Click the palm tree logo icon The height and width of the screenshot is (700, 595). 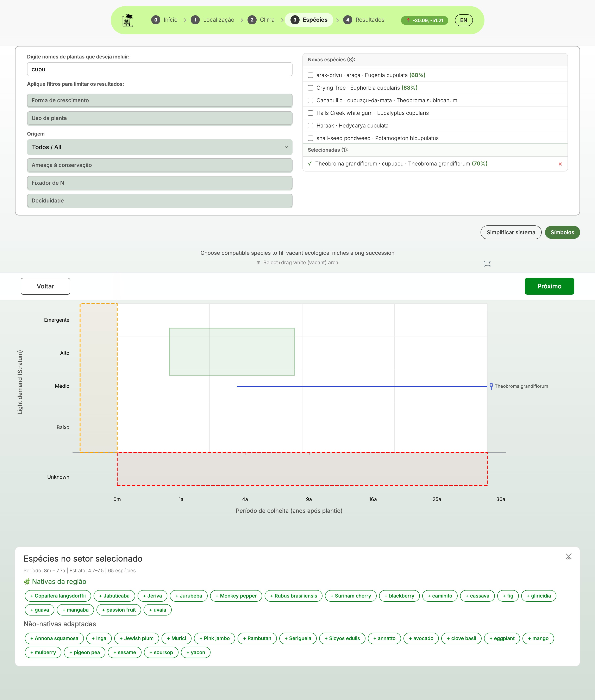[127, 20]
